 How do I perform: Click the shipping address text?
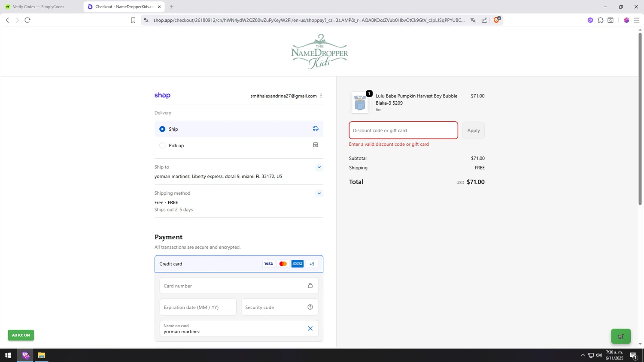tap(218, 176)
